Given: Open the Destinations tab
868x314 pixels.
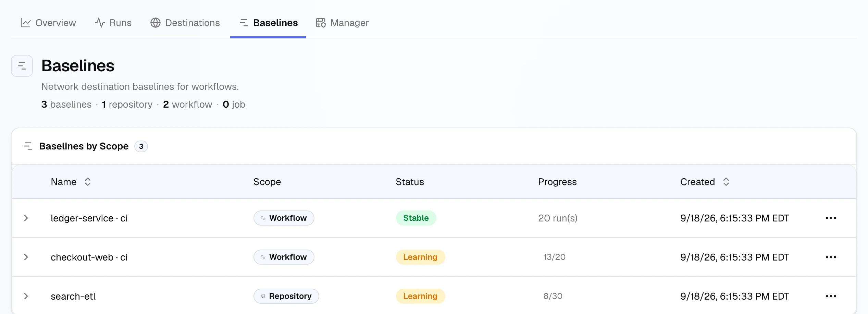Looking at the screenshot, I should click(x=185, y=23).
